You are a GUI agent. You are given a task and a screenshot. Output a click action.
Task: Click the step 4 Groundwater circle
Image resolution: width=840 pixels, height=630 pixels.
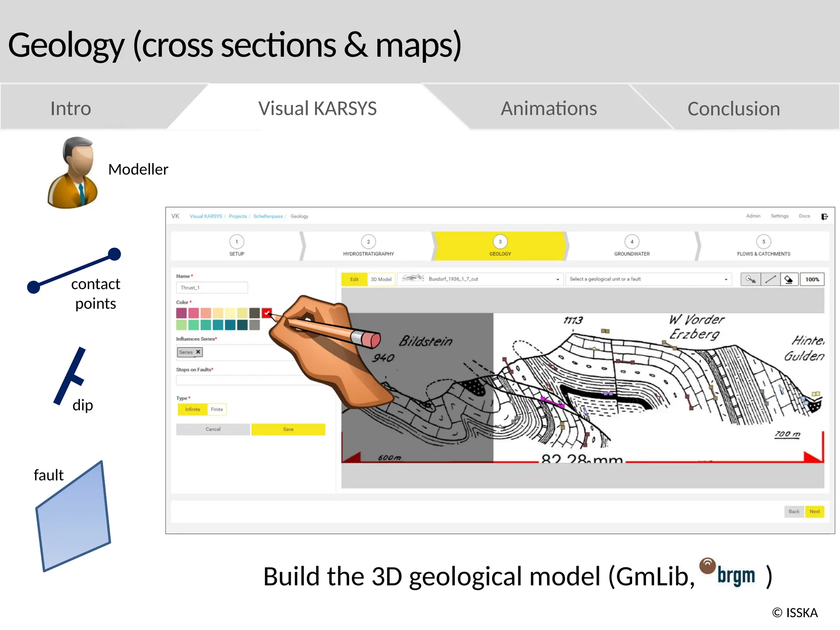coord(632,242)
